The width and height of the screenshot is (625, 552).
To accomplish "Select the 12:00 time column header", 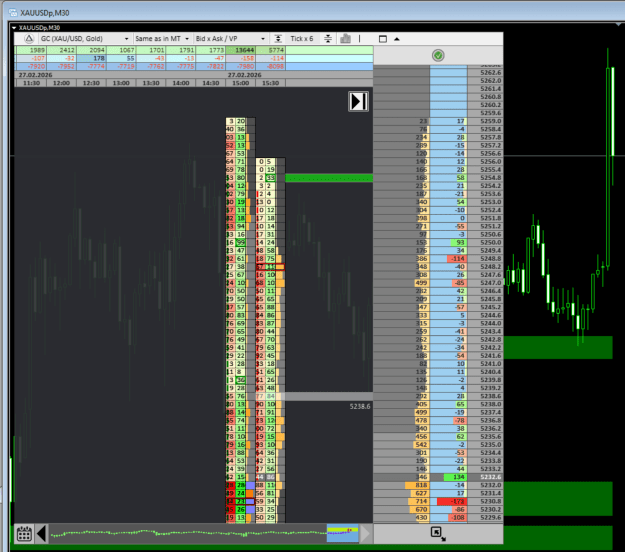I will (61, 83).
